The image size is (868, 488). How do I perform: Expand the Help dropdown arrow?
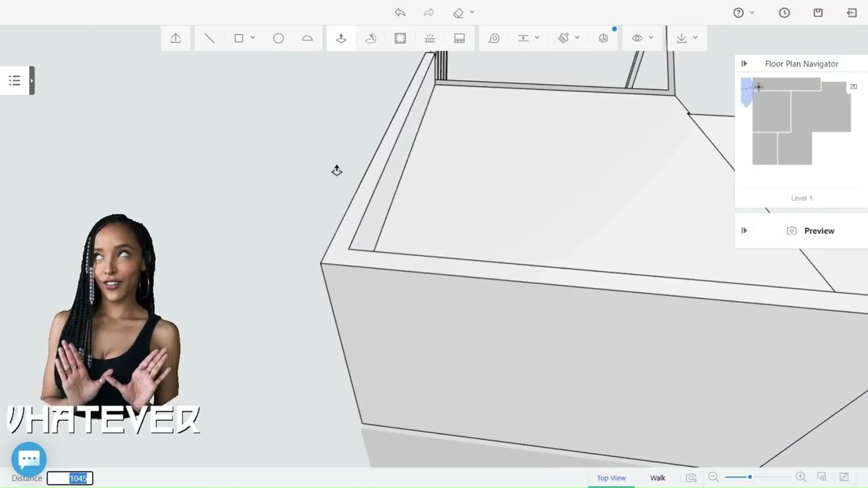click(x=752, y=12)
